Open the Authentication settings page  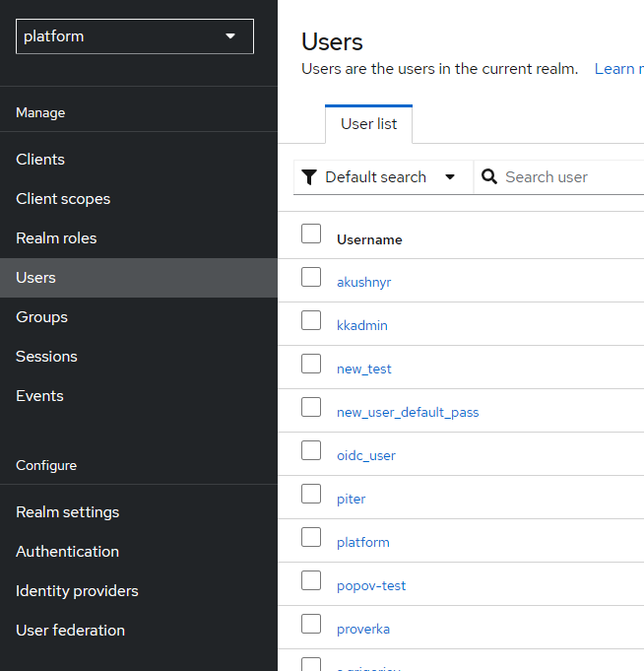point(67,552)
